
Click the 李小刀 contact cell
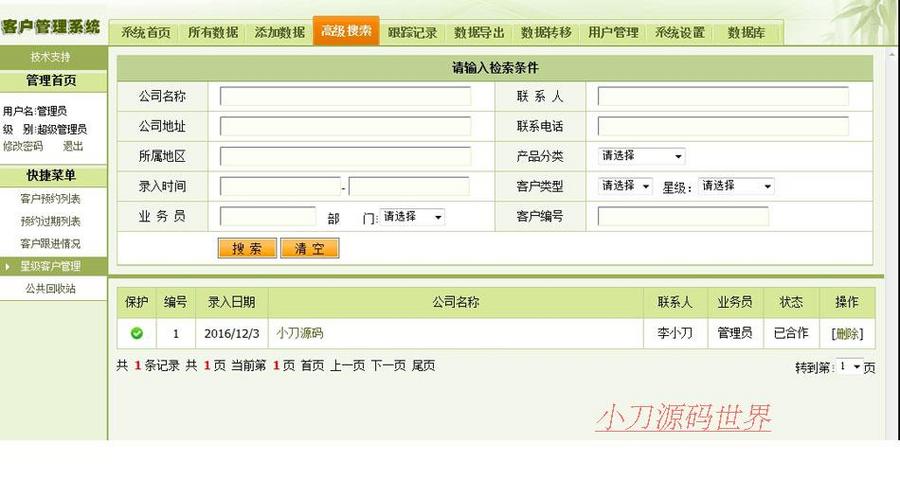click(675, 333)
